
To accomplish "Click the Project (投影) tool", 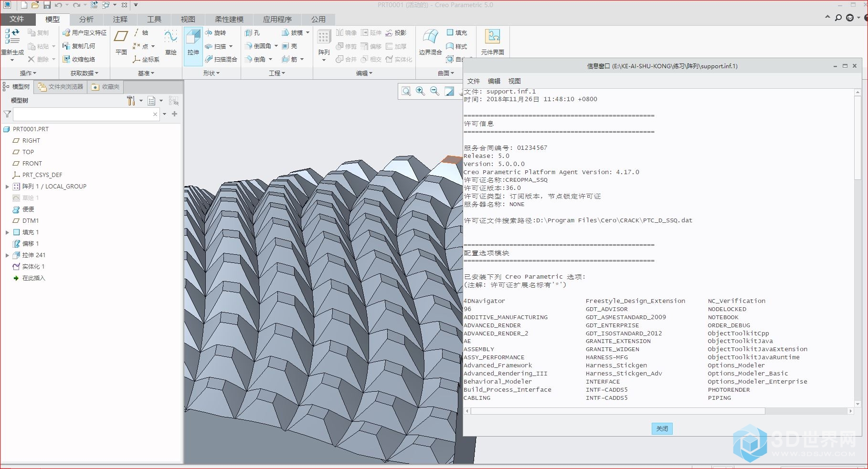I will coord(396,32).
